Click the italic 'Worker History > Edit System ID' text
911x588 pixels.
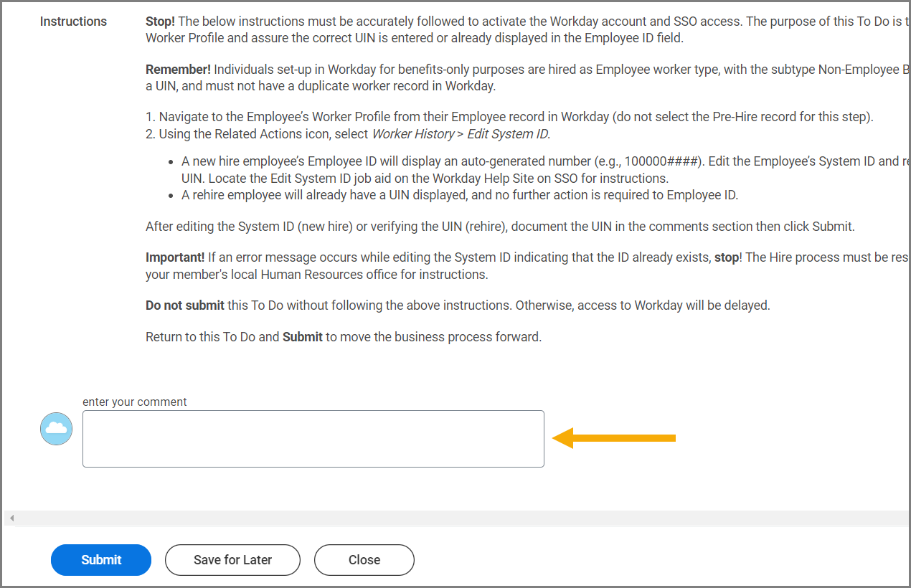pyautogui.click(x=461, y=134)
